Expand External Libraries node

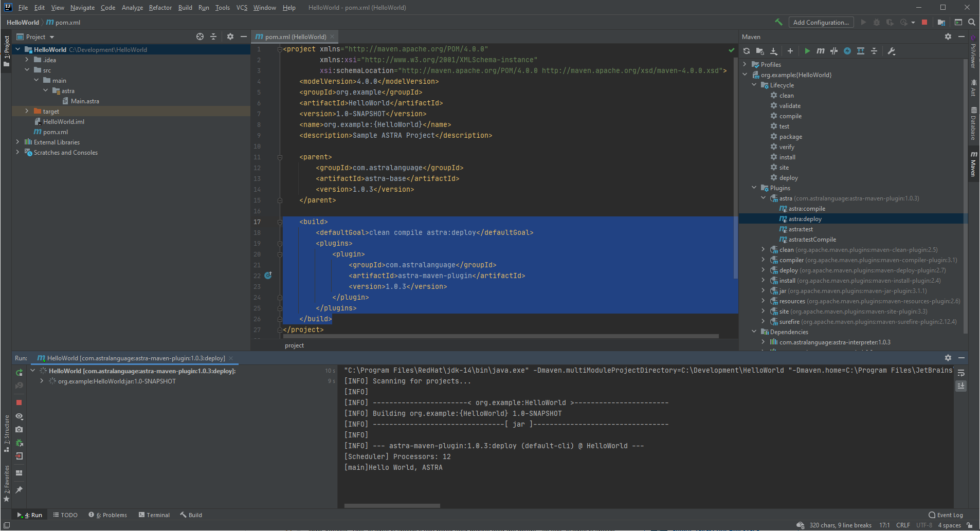[17, 142]
